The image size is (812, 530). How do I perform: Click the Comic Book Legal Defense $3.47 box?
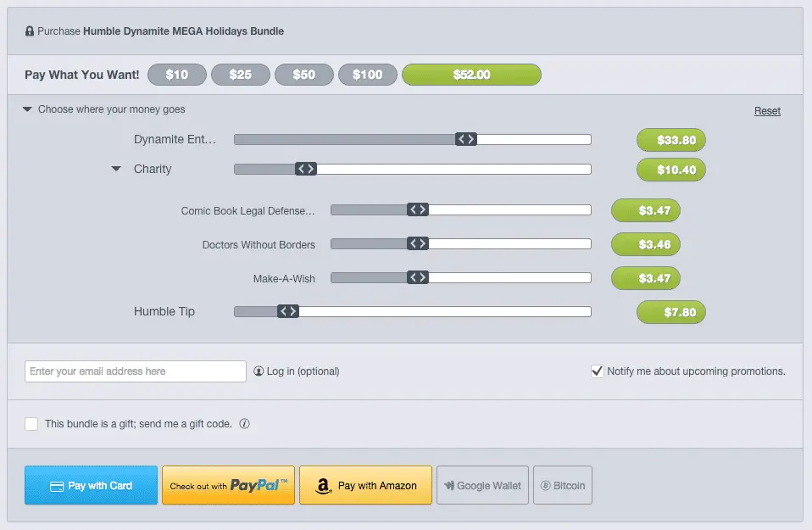pyautogui.click(x=646, y=210)
